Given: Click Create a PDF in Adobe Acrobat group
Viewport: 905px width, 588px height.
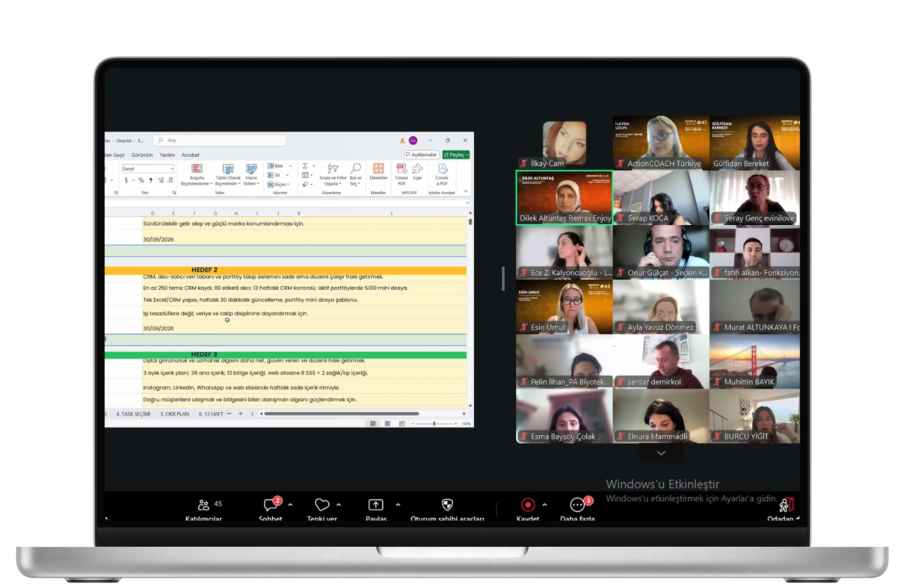Looking at the screenshot, I should pos(442,175).
